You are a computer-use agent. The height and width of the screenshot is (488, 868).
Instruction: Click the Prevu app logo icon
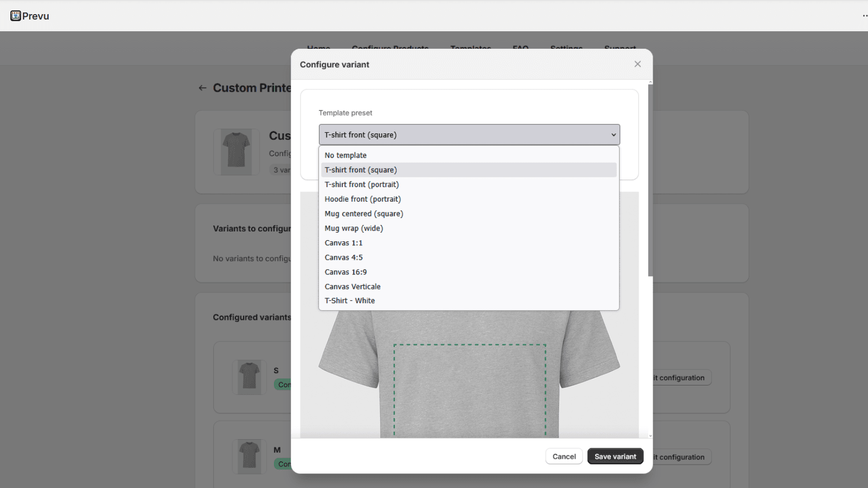(15, 15)
